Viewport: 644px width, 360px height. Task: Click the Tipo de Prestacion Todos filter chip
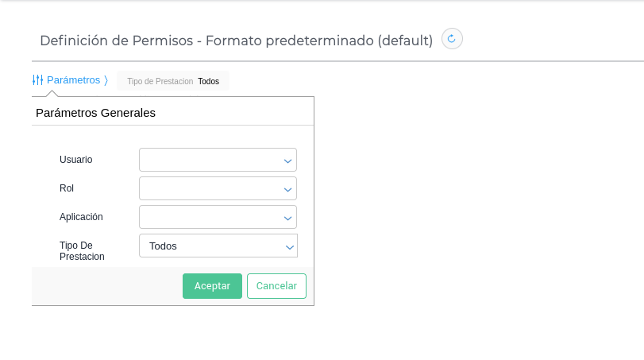[173, 81]
